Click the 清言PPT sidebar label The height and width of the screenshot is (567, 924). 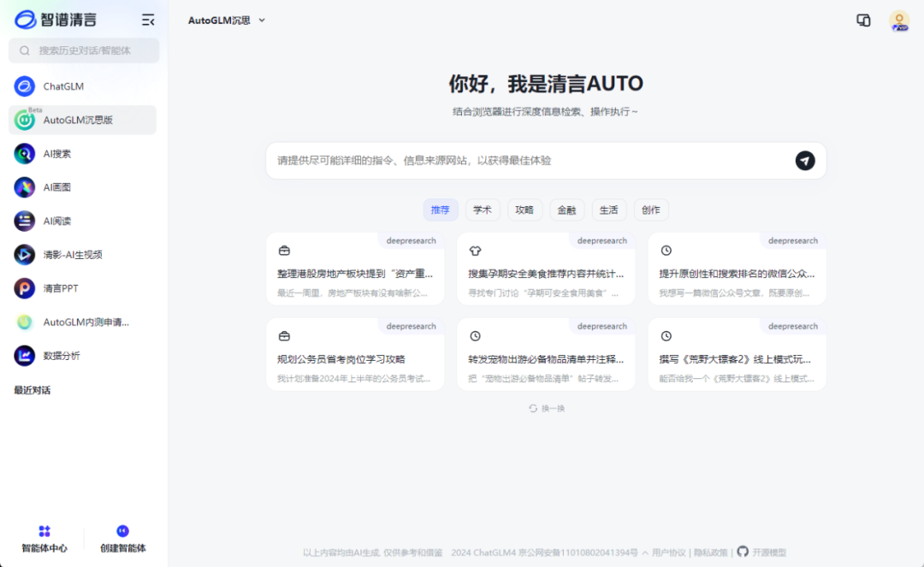click(61, 288)
